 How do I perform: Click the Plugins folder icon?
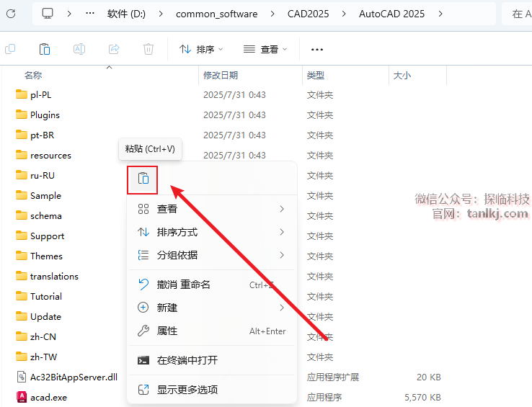pyautogui.click(x=22, y=115)
